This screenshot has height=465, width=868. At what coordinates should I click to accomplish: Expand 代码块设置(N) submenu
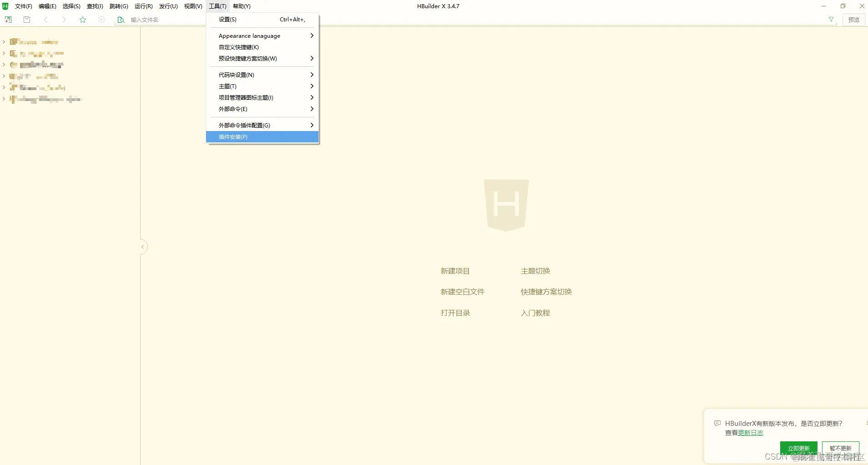[262, 75]
